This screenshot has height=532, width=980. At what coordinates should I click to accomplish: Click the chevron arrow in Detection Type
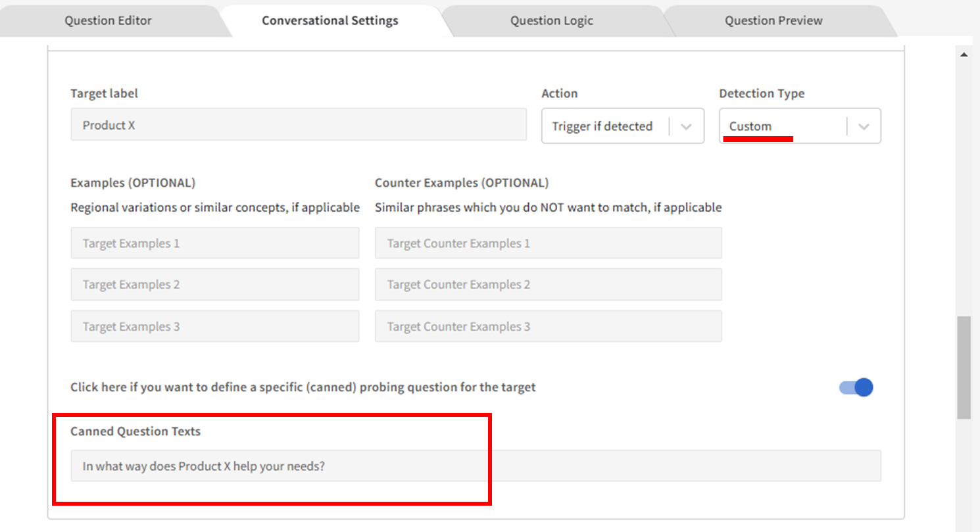pos(864,126)
